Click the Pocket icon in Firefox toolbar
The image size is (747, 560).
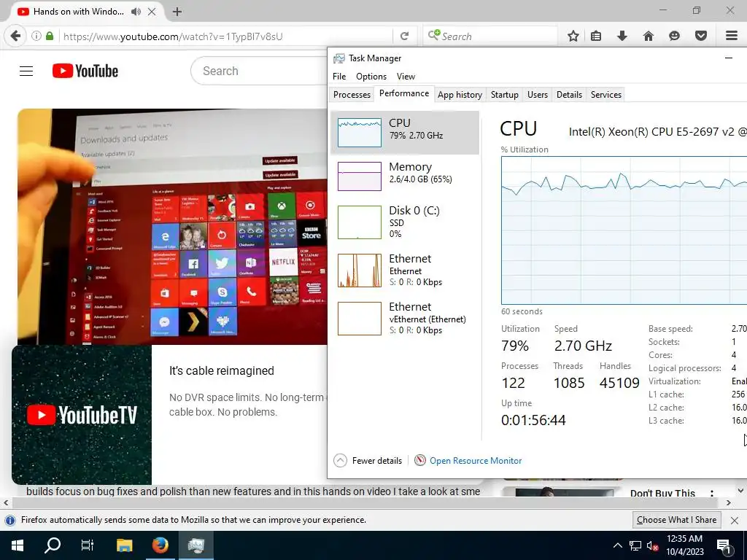pyautogui.click(x=700, y=36)
